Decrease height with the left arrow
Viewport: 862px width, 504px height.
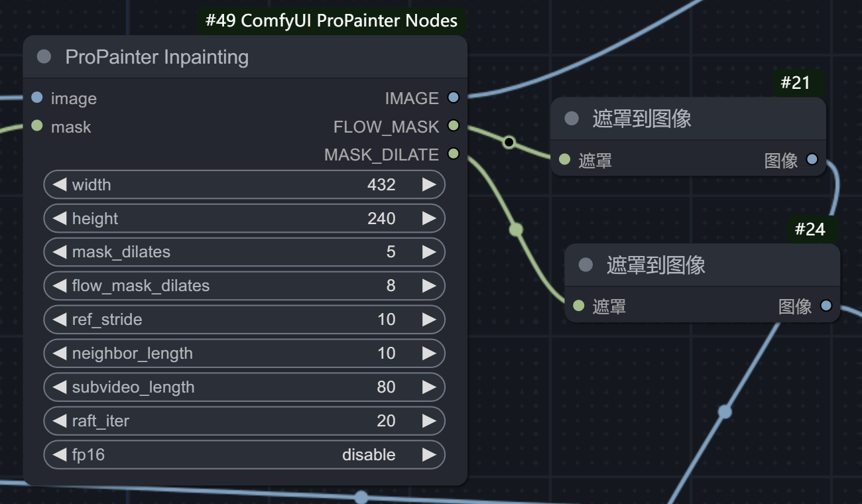(x=60, y=218)
